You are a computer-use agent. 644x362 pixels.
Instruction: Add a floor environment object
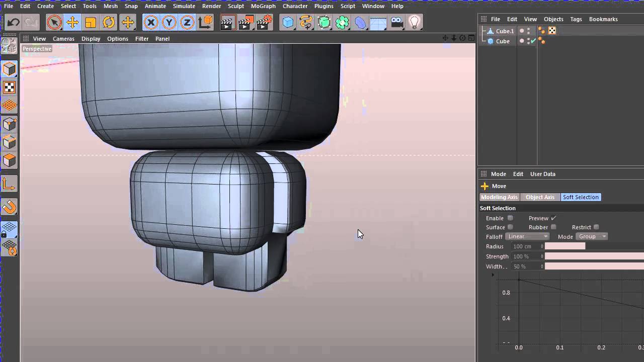pyautogui.click(x=378, y=23)
